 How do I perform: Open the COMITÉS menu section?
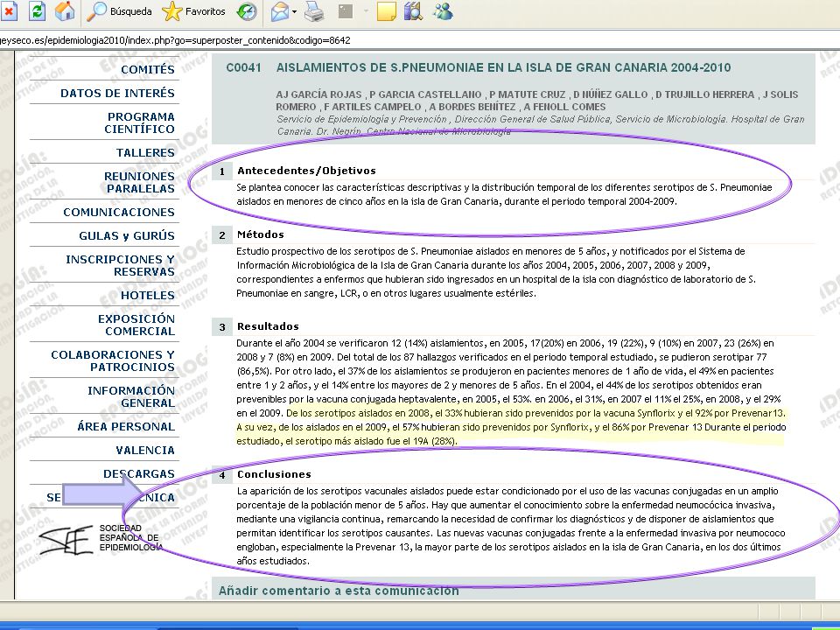(x=147, y=70)
